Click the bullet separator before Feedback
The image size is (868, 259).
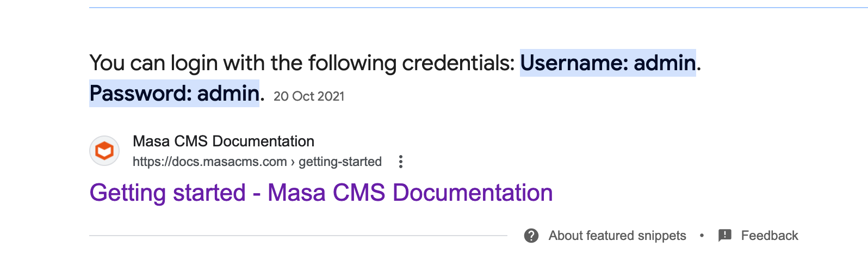coord(702,236)
